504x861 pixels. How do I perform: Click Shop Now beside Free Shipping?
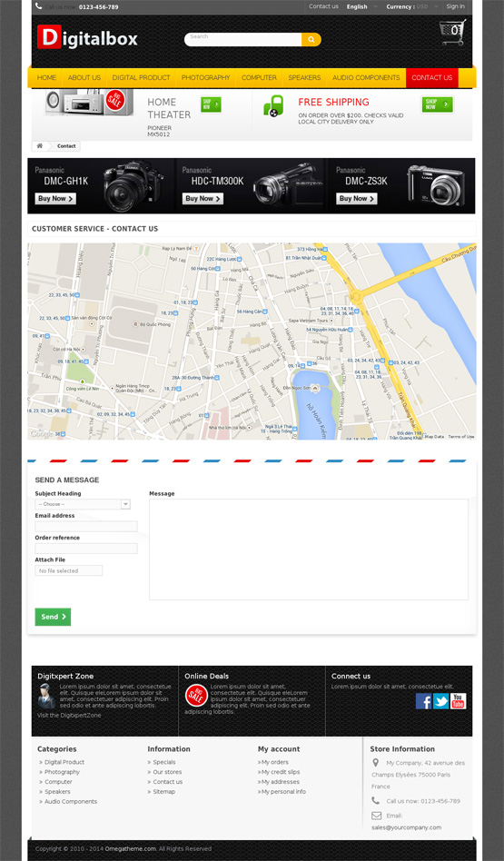[x=438, y=104]
